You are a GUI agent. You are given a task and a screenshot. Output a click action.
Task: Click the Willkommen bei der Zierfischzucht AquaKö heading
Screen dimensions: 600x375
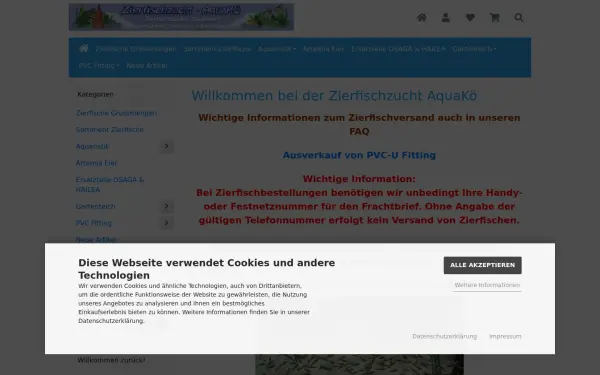334,96
